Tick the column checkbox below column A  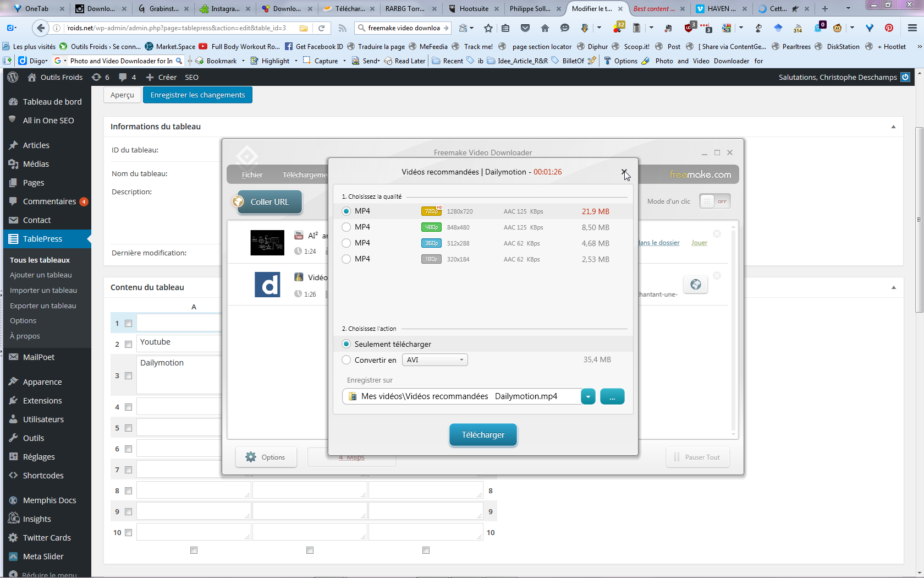(194, 550)
